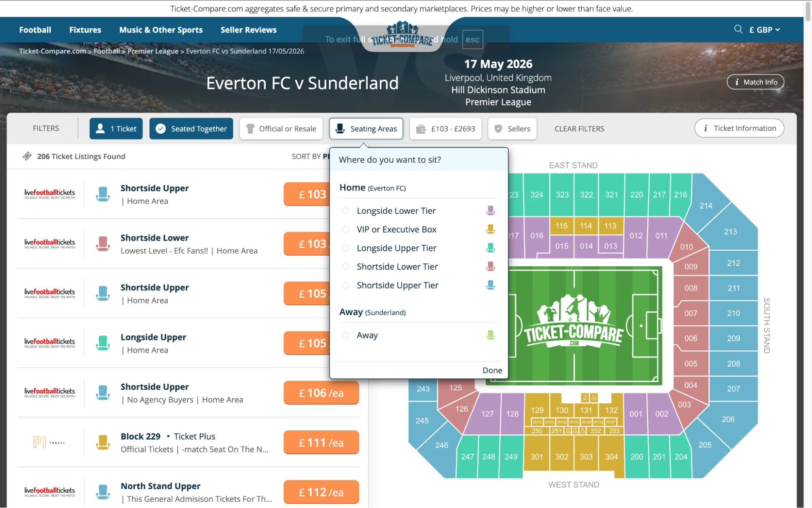Click the P1 Travel seller logo
This screenshot has width=812, height=508.
pyautogui.click(x=50, y=442)
